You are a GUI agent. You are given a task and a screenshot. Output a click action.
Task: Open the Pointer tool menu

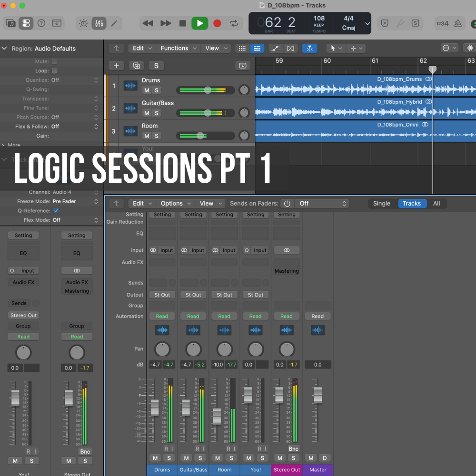pos(336,48)
